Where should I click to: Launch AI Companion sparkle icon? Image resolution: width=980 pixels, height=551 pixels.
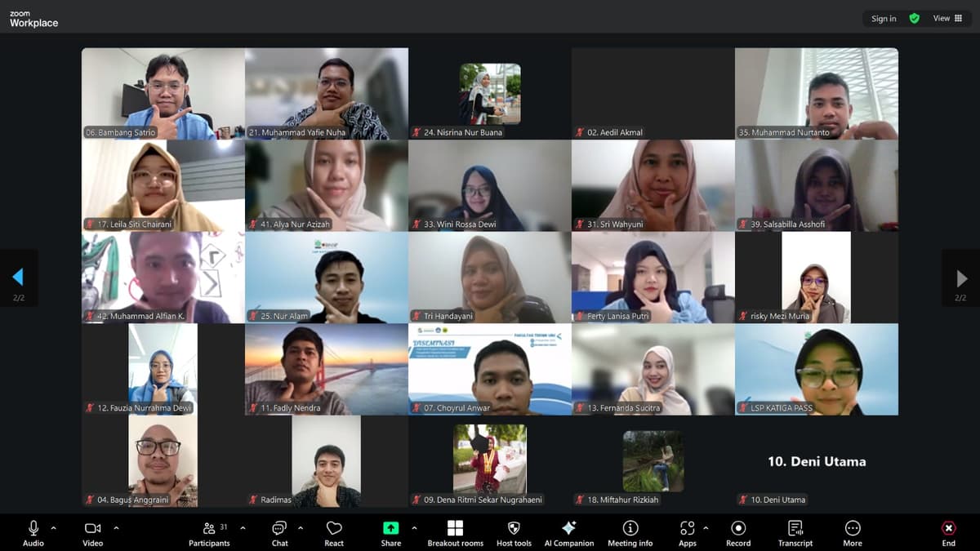pos(569,528)
